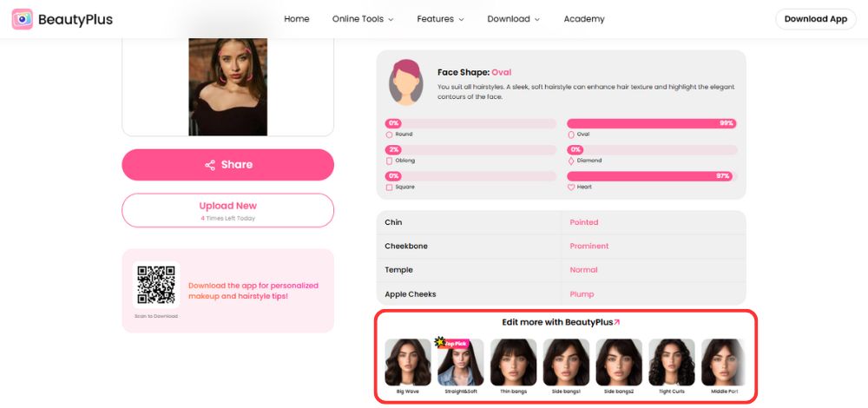Click the share icon in Share button
Screen dimensions: 868x408
pos(210,165)
